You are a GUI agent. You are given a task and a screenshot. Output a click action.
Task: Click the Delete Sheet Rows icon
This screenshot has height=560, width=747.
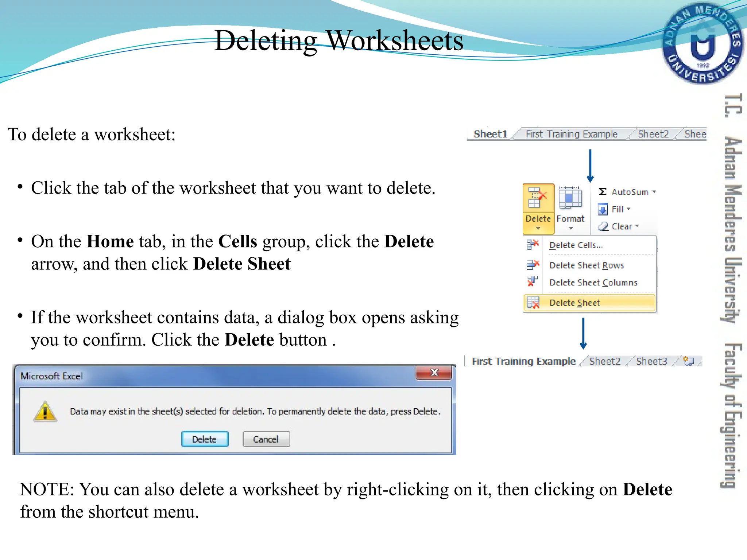click(x=533, y=264)
